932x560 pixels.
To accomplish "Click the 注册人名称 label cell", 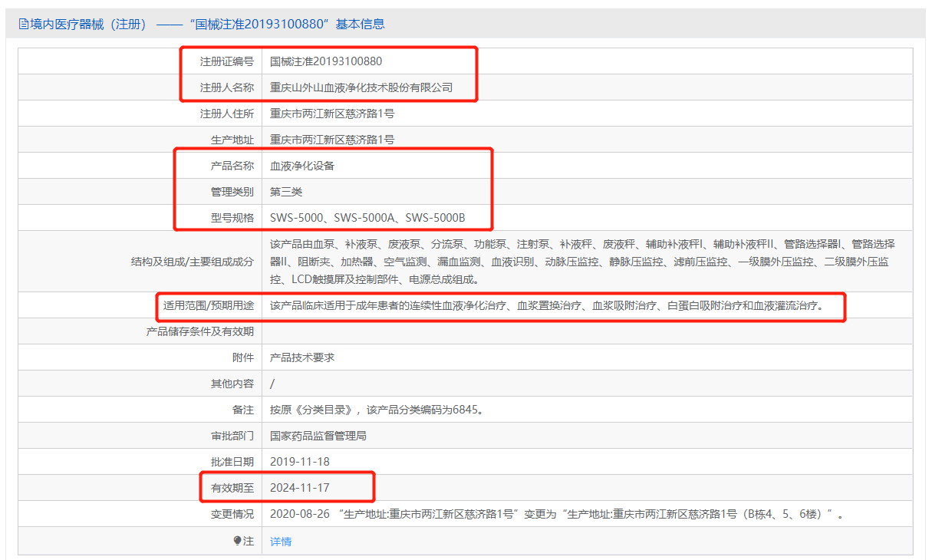I will (x=140, y=87).
